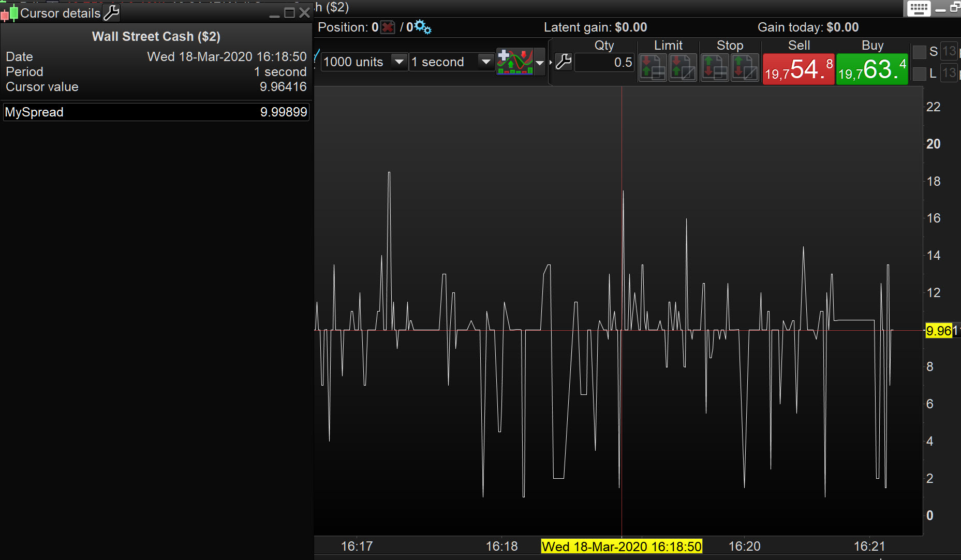Click the first Stop order icon
The width and height of the screenshot is (961, 560).
tap(715, 68)
